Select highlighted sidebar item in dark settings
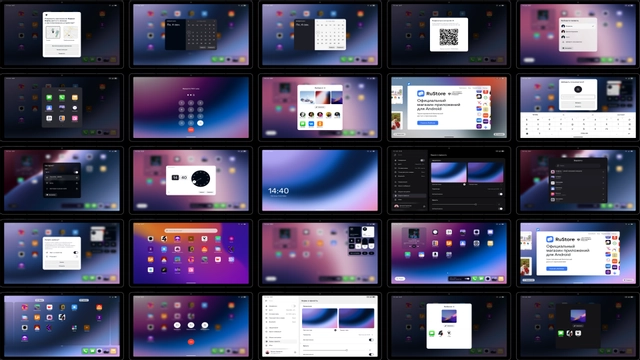The image size is (640, 360). coord(409,196)
